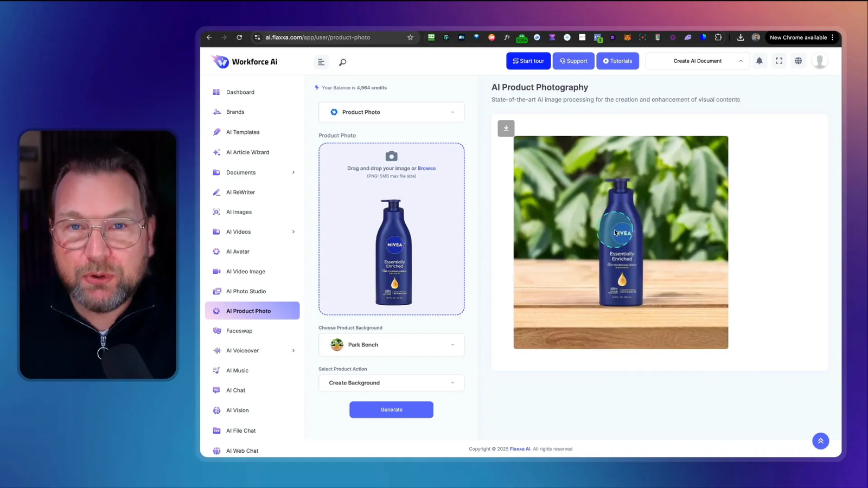Viewport: 868px width, 488px height.
Task: Download the generated image
Action: (506, 129)
